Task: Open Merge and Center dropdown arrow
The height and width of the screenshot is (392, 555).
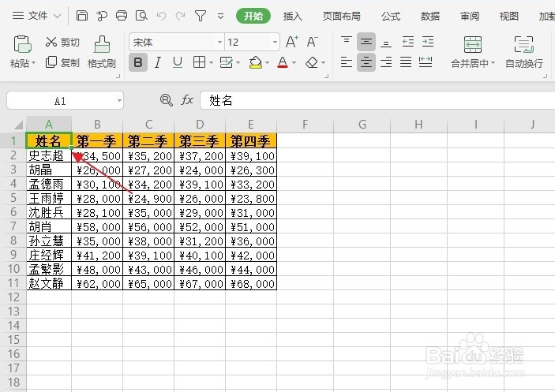Action: click(493, 63)
